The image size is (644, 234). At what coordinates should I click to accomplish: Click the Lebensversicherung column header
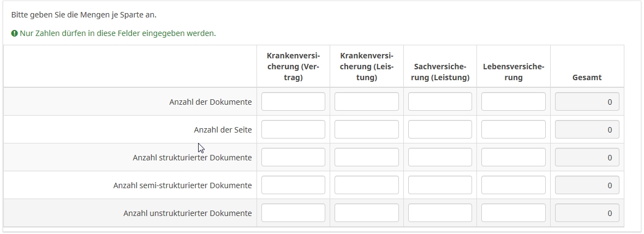tap(513, 72)
